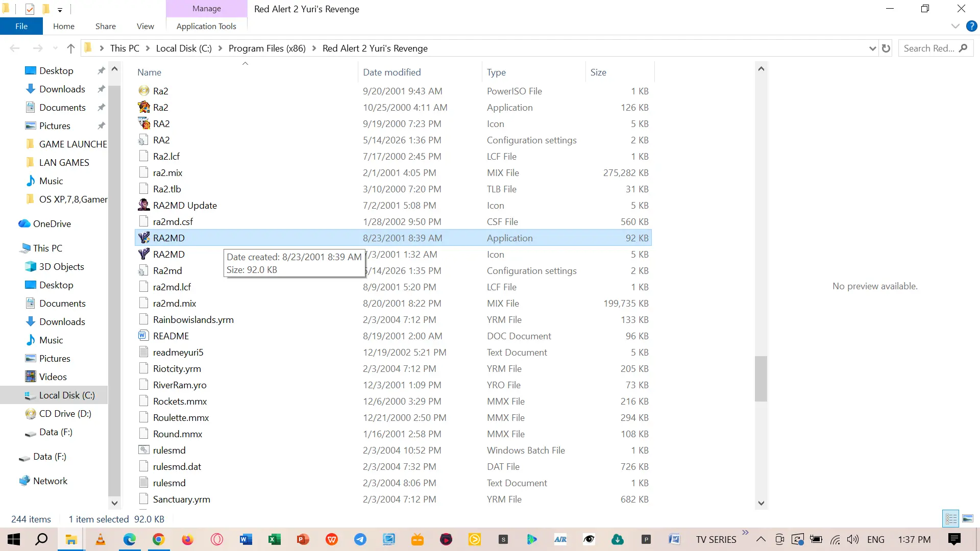Sort files by Size column header

[x=620, y=72]
